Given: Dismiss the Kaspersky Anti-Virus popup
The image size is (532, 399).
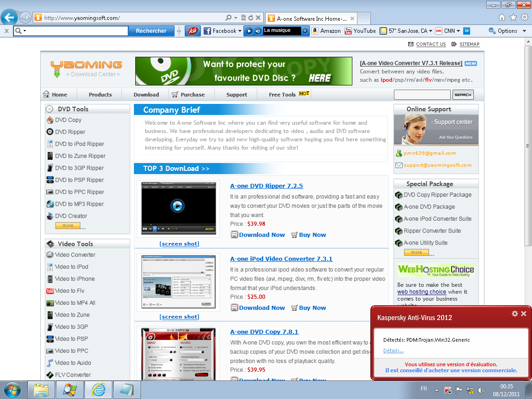Looking at the screenshot, I should (x=524, y=314).
